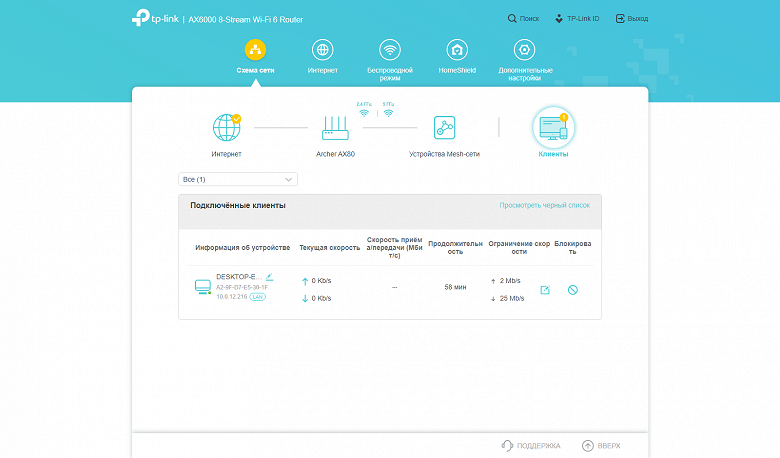This screenshot has height=458, width=780.
Task: Click the DESKTOP-E device name
Action: tap(239, 276)
